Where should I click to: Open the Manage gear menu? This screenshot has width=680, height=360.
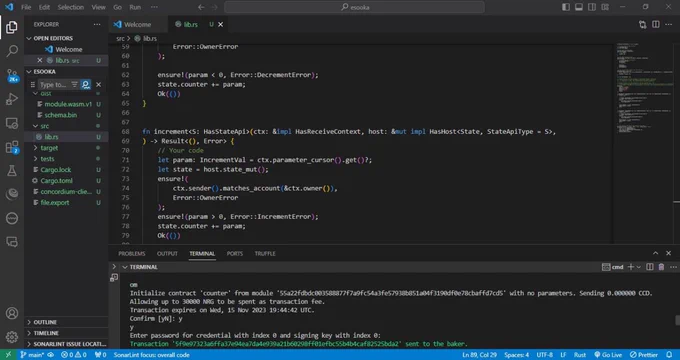(12, 337)
